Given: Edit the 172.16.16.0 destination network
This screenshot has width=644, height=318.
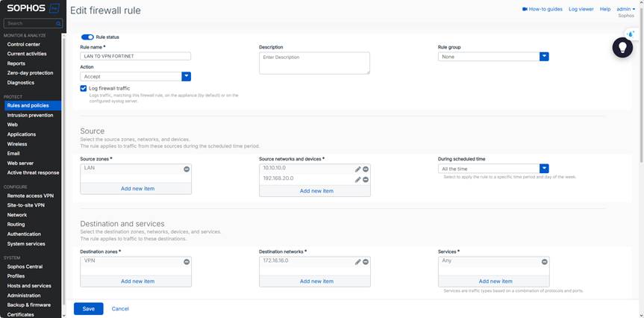Looking at the screenshot, I should [357, 262].
